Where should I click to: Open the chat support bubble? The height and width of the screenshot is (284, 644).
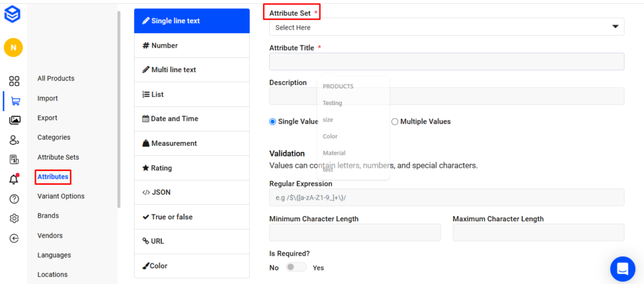pos(622,269)
